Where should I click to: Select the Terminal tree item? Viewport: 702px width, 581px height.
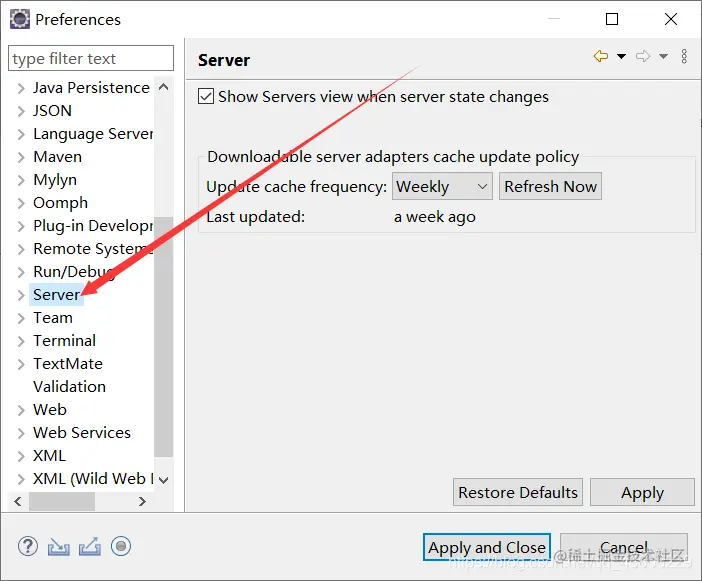click(64, 341)
